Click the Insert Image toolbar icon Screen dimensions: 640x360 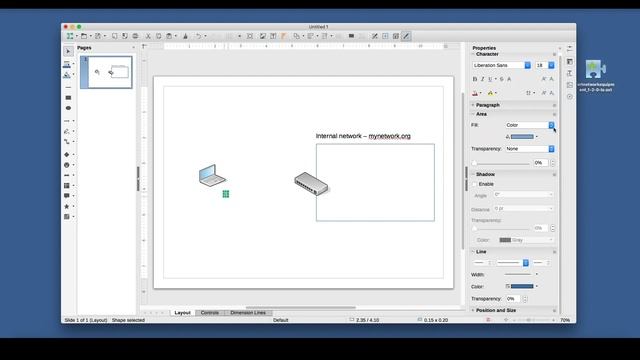tap(263, 36)
